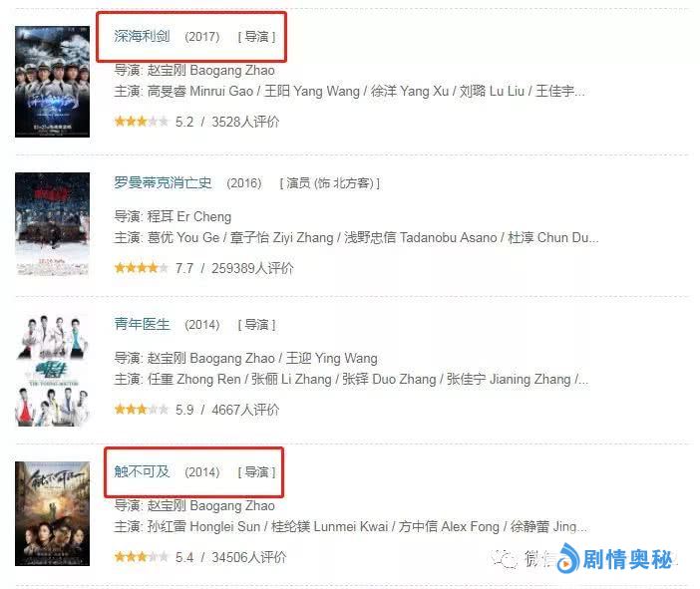
Task: Open the 深海利剑 title link
Action: (x=142, y=36)
